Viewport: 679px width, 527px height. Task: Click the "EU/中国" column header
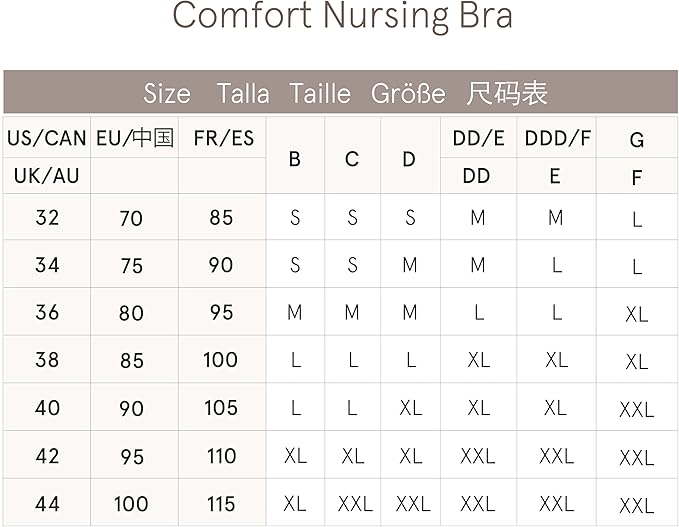pos(134,138)
